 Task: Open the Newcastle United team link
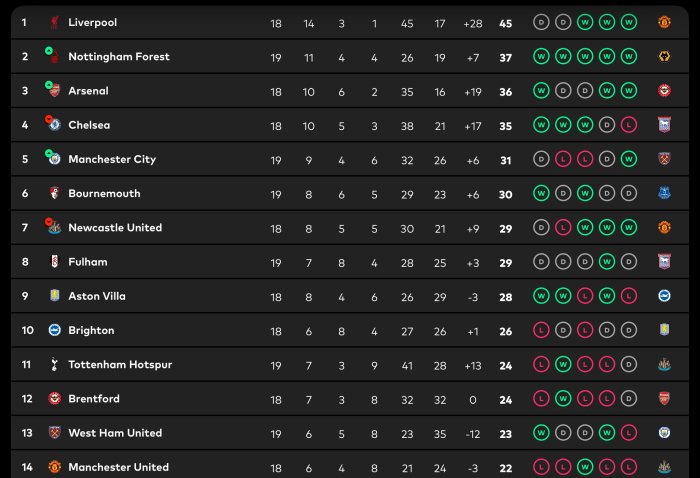[115, 228]
